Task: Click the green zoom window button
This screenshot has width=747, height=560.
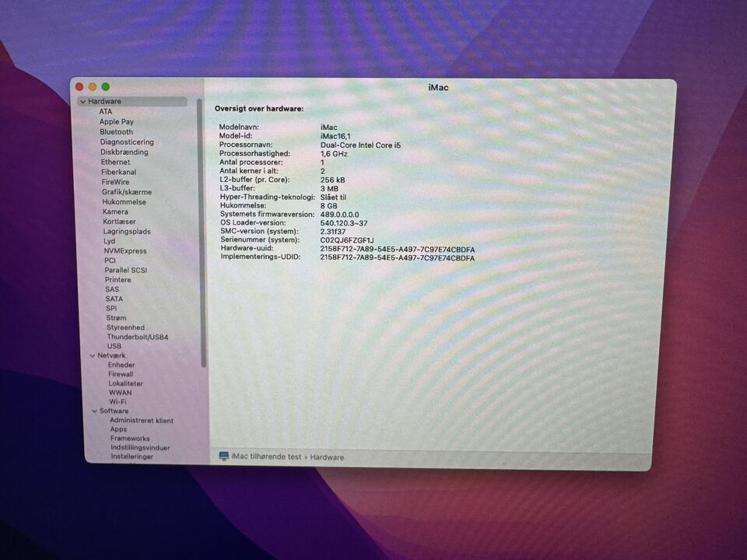Action: coord(105,86)
